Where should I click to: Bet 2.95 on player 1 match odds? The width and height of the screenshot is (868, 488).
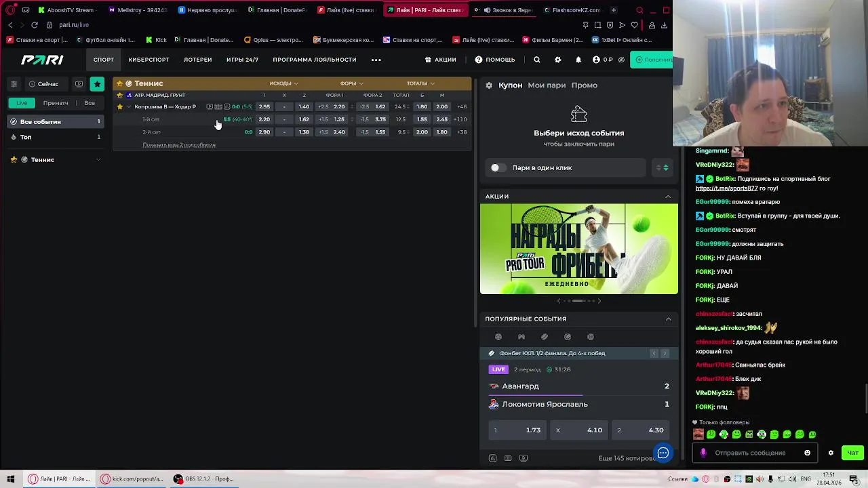pos(264,106)
